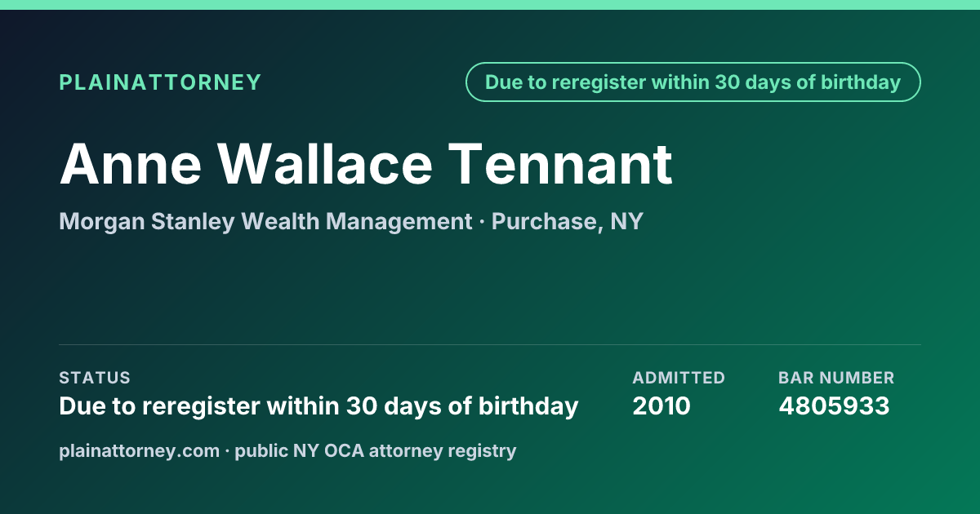Viewport: 980px width, 514px height.
Task: Click the mint accent bar along top edge
Action: (x=490, y=5)
